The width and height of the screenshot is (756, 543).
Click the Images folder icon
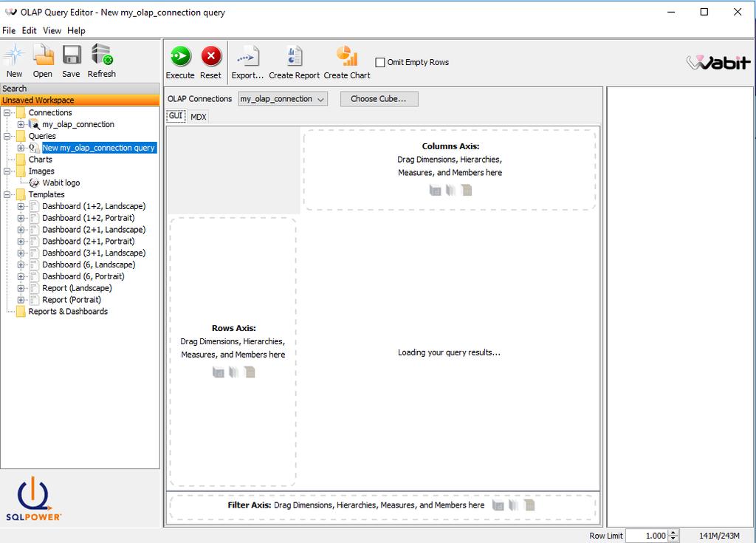(x=21, y=171)
